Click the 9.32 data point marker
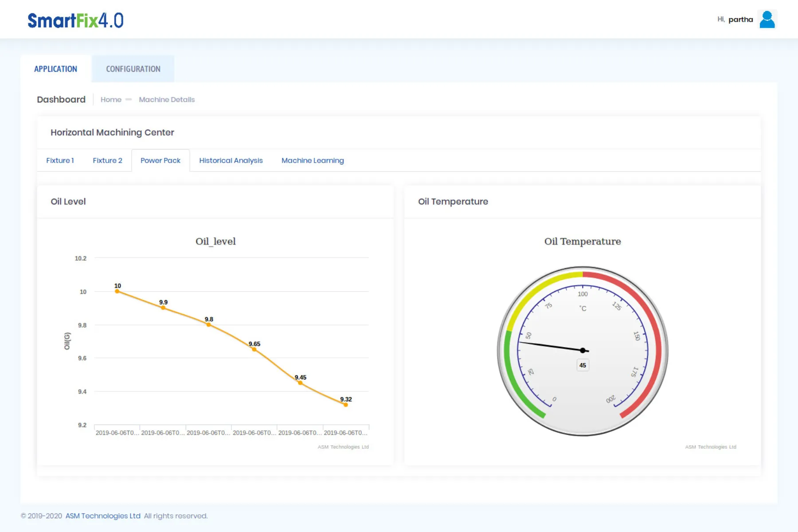 pyautogui.click(x=346, y=405)
